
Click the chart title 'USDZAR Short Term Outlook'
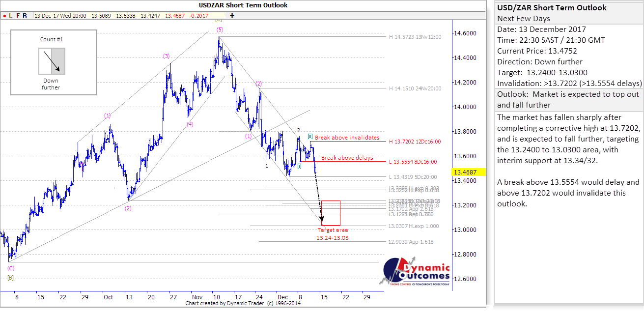pos(243,5)
